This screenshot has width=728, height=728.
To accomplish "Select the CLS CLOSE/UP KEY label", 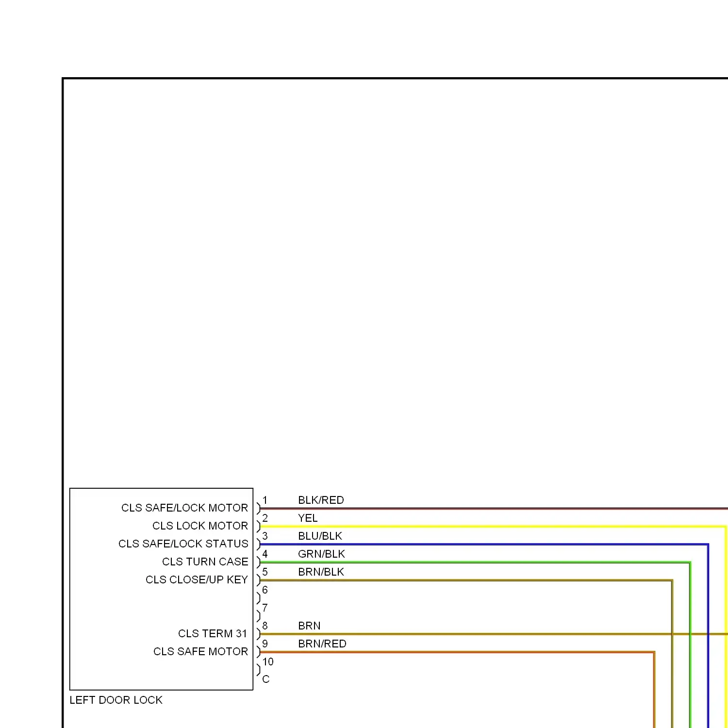I will [197, 579].
